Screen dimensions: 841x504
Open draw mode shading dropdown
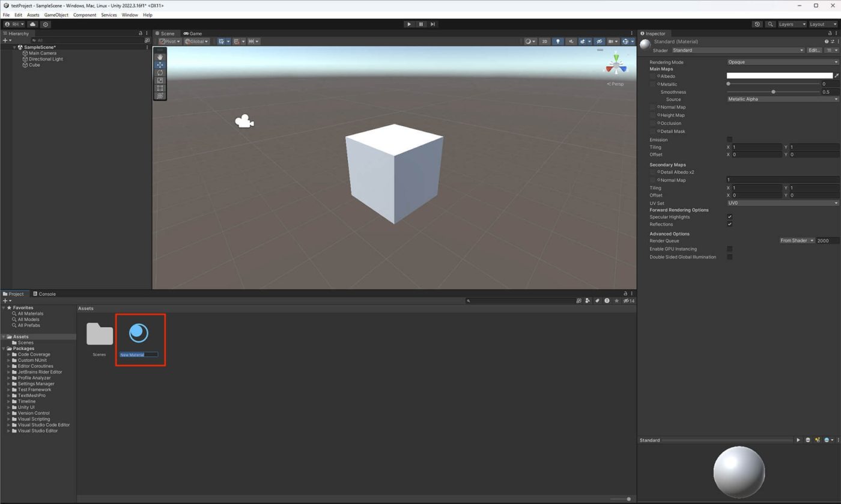pyautogui.click(x=530, y=41)
